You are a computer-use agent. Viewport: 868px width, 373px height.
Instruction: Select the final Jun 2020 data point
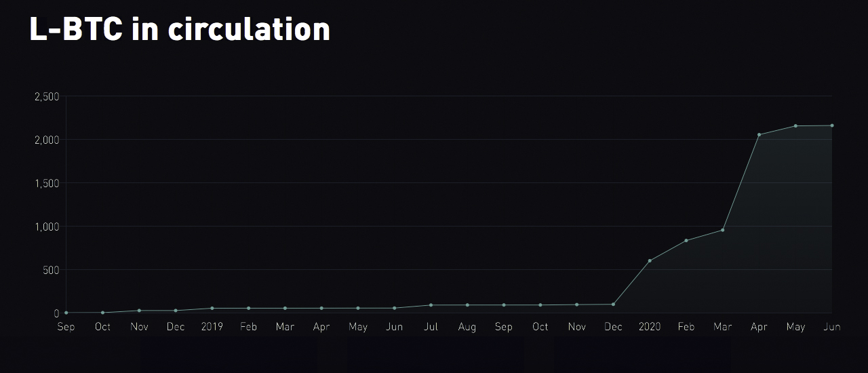(x=832, y=125)
